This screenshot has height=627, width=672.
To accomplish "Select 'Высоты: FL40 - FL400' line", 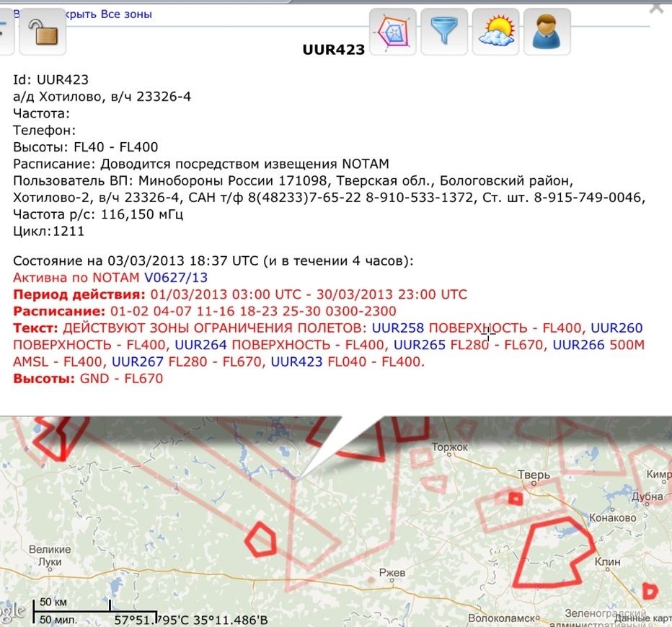I will point(85,147).
